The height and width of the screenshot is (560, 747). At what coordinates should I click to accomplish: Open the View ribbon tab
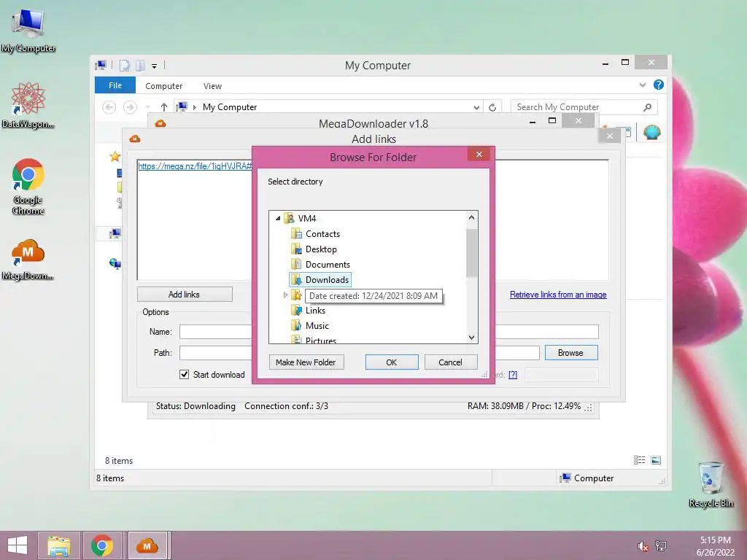[212, 86]
